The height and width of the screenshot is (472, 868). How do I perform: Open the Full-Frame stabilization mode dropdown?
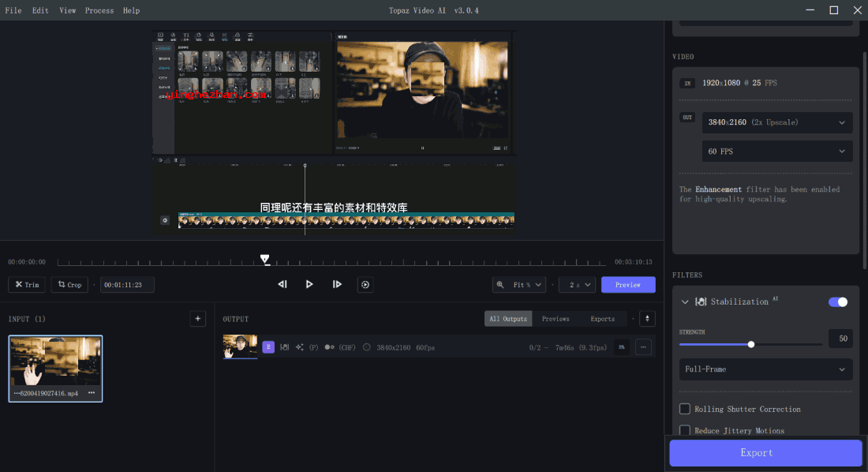[765, 369]
